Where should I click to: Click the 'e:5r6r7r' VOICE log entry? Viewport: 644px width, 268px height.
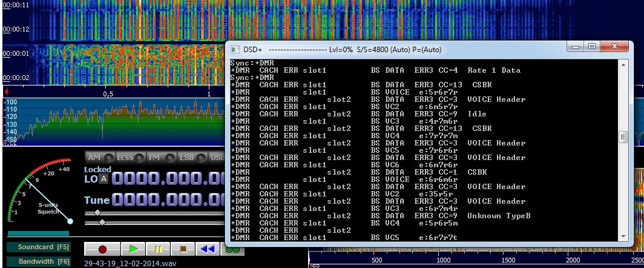pyautogui.click(x=344, y=92)
